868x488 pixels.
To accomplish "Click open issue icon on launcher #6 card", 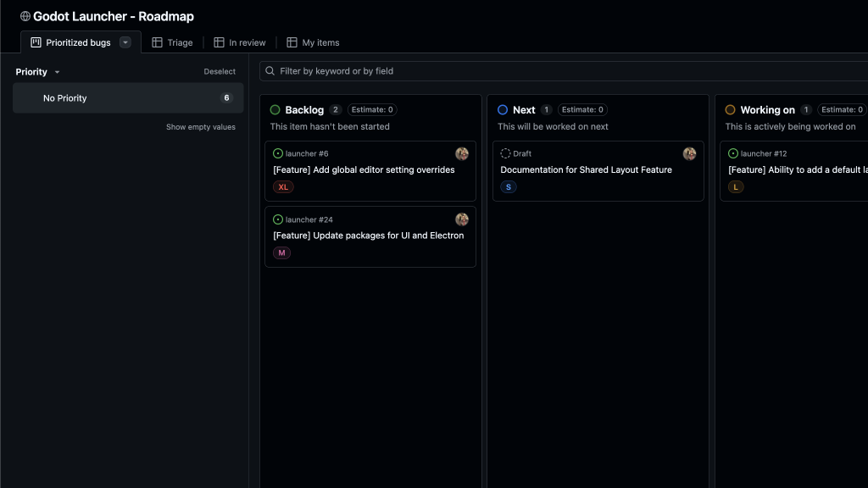I will (x=278, y=153).
